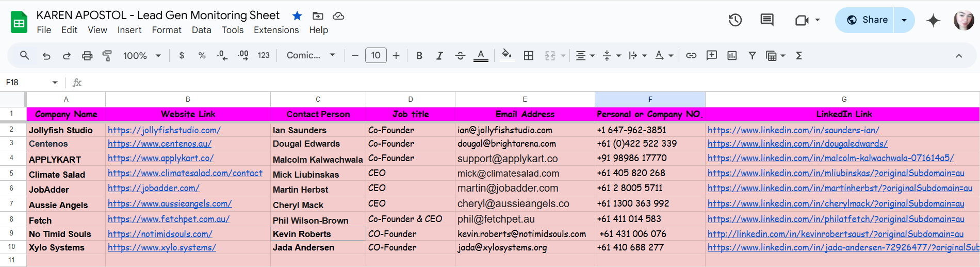This screenshot has width=980, height=267.
Task: Open the Help menu
Action: click(319, 30)
